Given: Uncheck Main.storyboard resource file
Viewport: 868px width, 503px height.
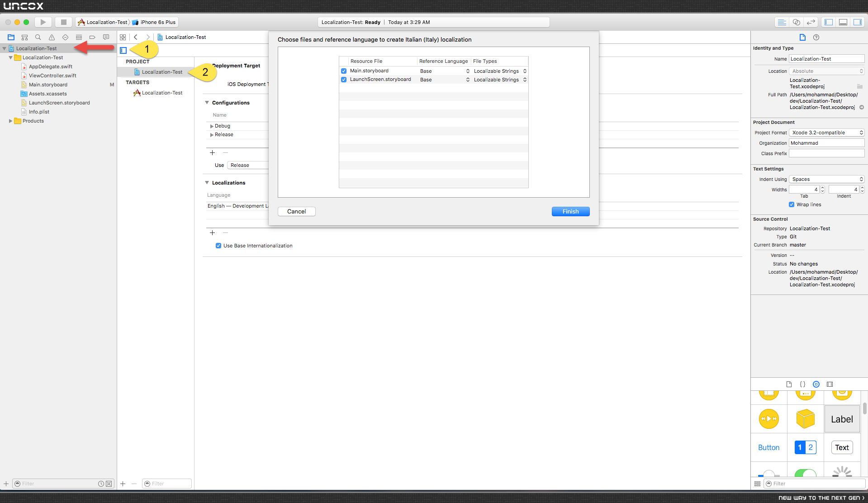Looking at the screenshot, I should point(344,71).
